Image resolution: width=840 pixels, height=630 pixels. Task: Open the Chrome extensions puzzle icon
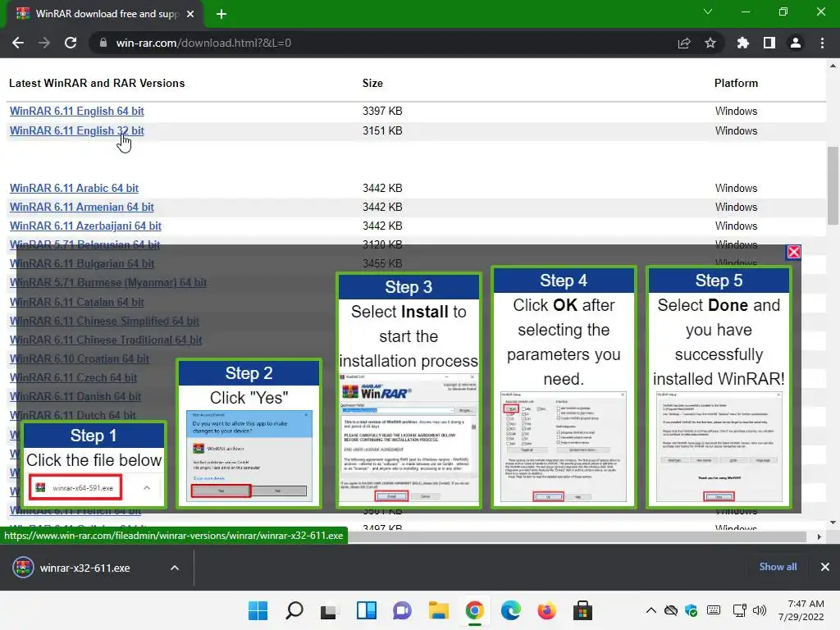pyautogui.click(x=743, y=43)
